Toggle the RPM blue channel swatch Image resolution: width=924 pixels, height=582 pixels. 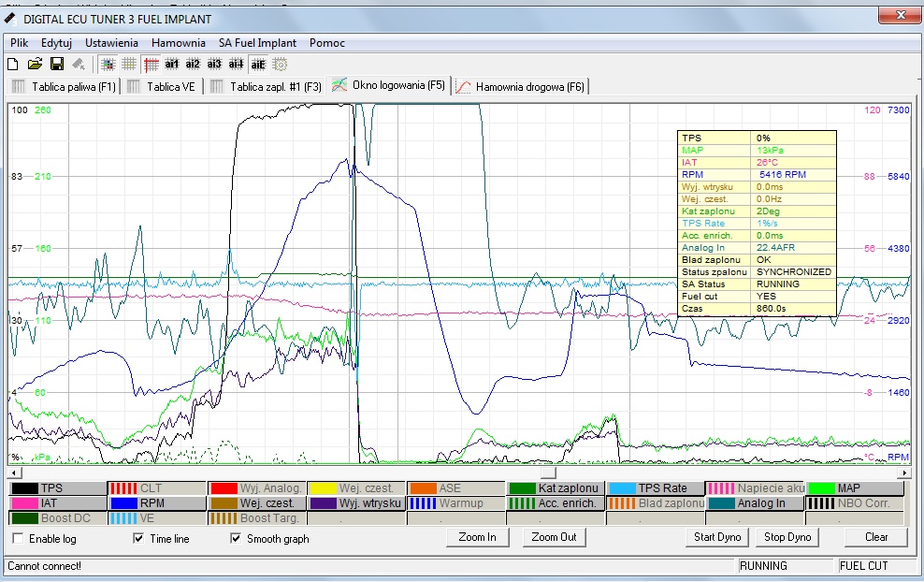pos(123,503)
